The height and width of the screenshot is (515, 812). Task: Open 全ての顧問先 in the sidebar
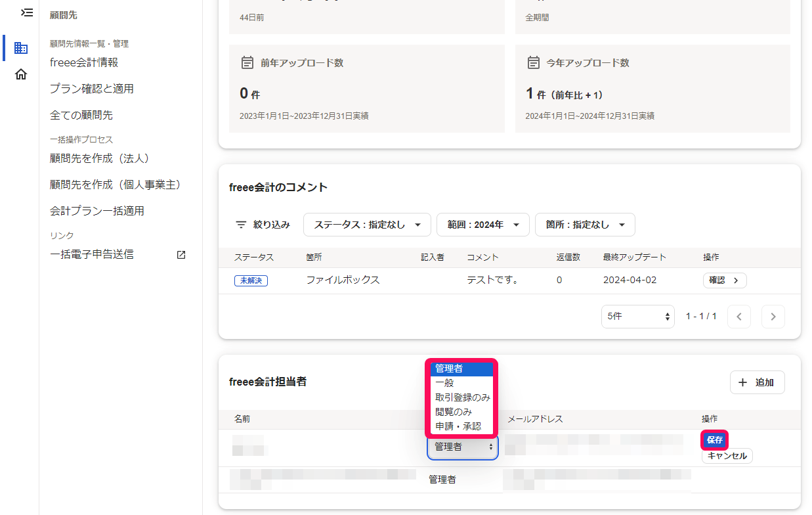81,115
